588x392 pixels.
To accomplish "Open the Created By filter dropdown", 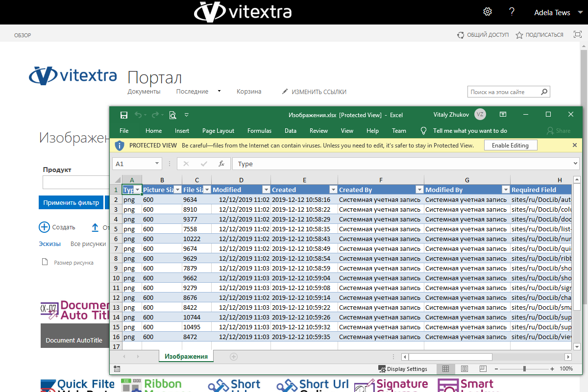I will [419, 190].
